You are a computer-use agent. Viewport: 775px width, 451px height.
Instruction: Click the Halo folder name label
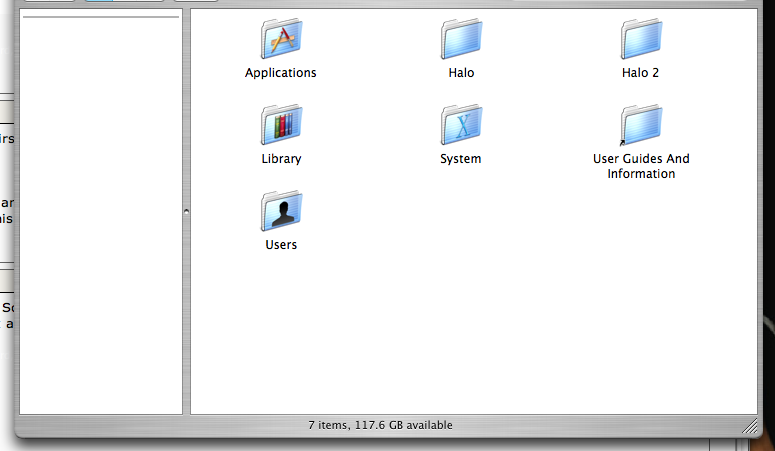[461, 73]
